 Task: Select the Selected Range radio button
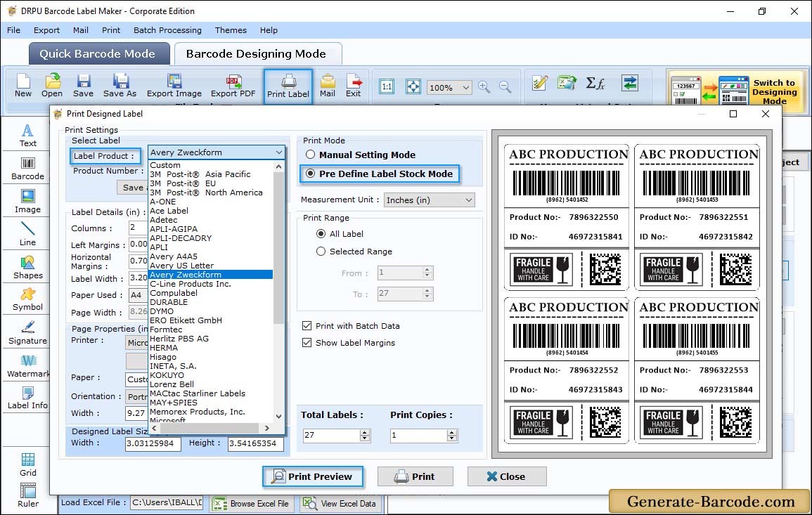[x=321, y=252]
